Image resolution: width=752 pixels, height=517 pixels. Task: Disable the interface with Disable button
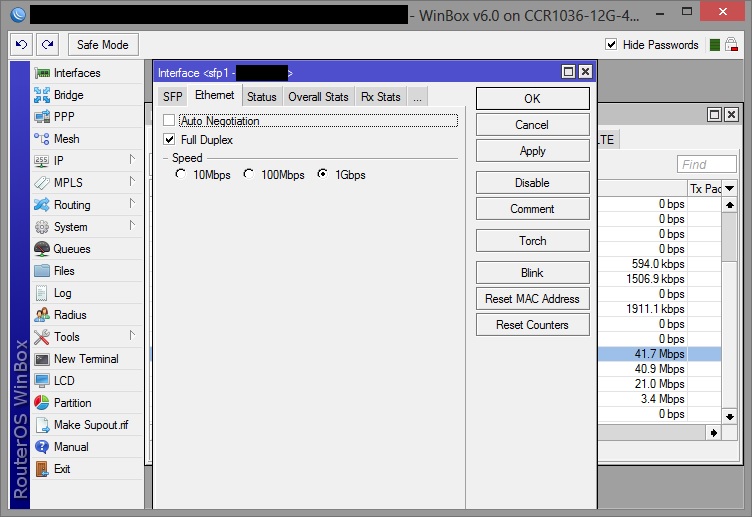point(532,183)
